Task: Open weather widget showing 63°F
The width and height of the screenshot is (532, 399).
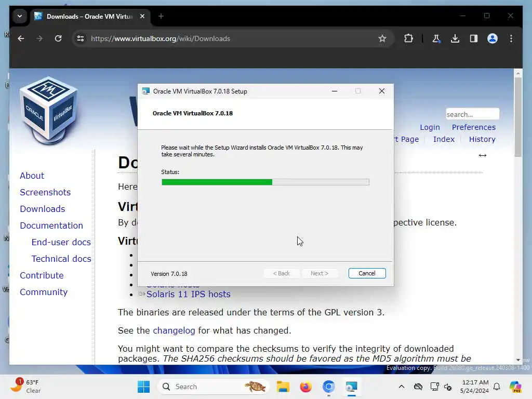Action: pos(26,387)
